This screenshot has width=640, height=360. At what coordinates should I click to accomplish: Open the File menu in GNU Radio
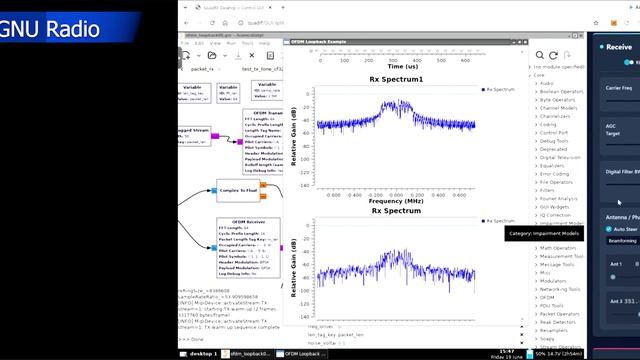pos(185,43)
